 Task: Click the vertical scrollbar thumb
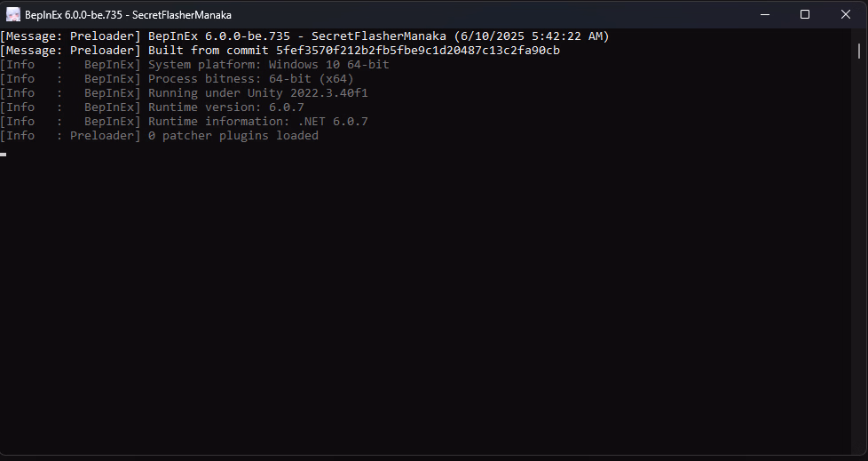859,52
